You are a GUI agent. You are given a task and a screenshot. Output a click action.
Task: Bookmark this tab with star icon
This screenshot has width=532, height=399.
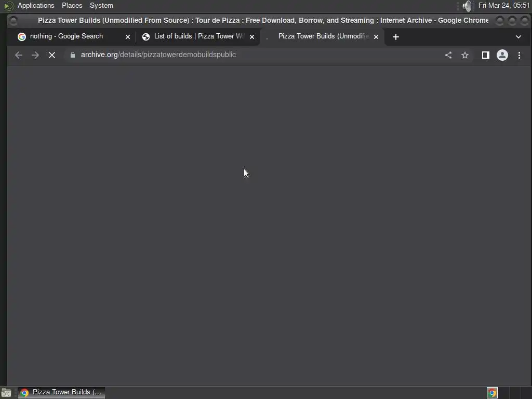click(465, 55)
